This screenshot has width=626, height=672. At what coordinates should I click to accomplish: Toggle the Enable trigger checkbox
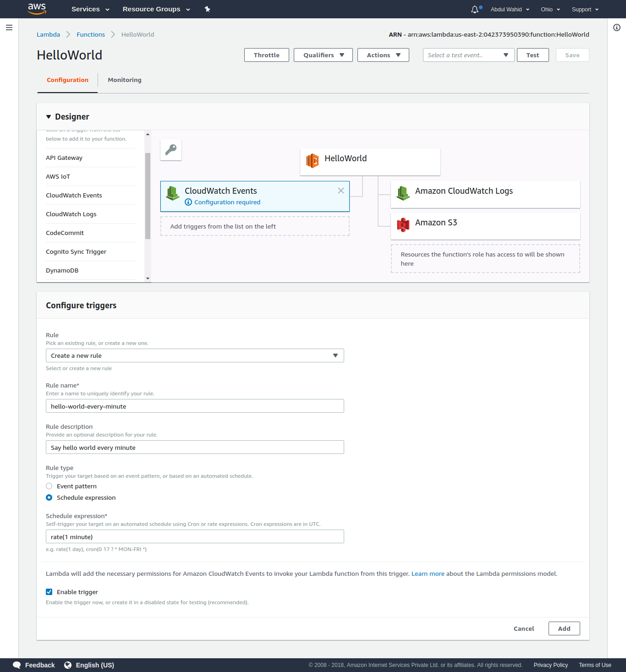[49, 592]
